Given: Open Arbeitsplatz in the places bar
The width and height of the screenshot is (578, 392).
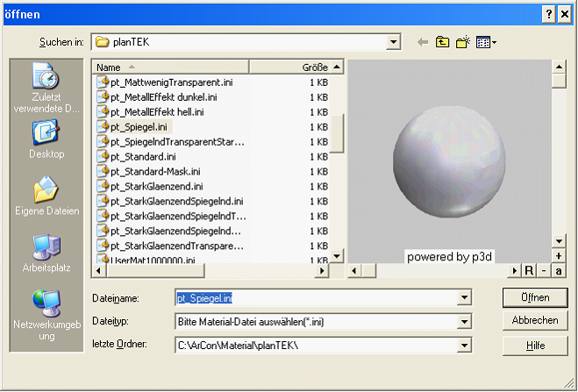Looking at the screenshot, I should pos(46,255).
